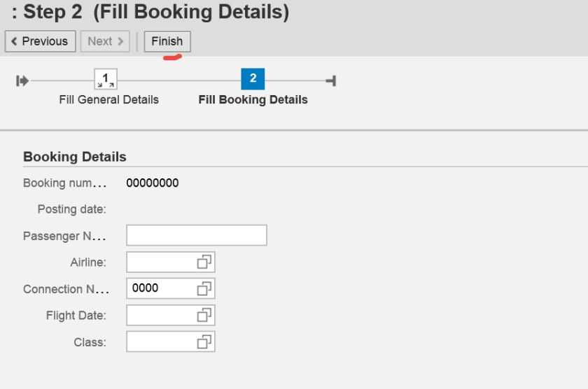Click the booking number value 00000000
588x389 pixels.
tap(152, 183)
